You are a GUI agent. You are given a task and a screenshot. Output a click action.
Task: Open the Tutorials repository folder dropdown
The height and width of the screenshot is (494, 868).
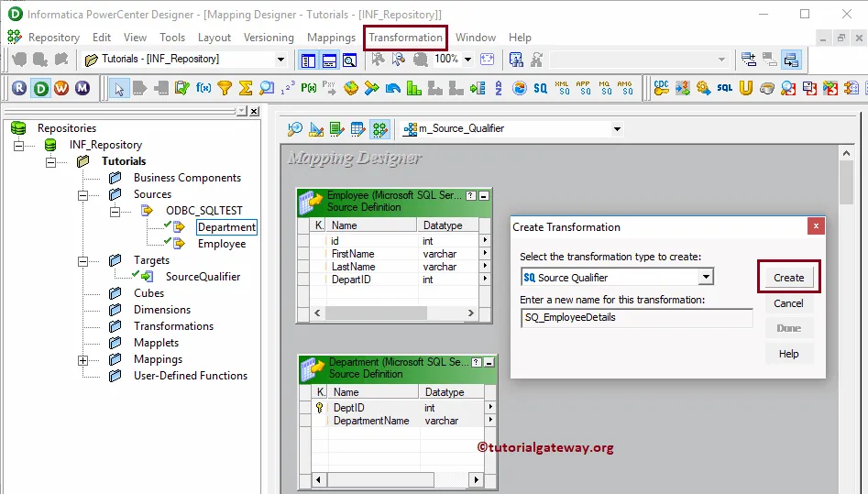(280, 60)
